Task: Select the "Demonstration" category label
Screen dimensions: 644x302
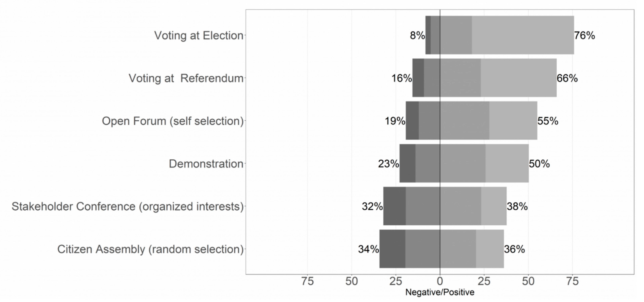Action: tap(206, 164)
